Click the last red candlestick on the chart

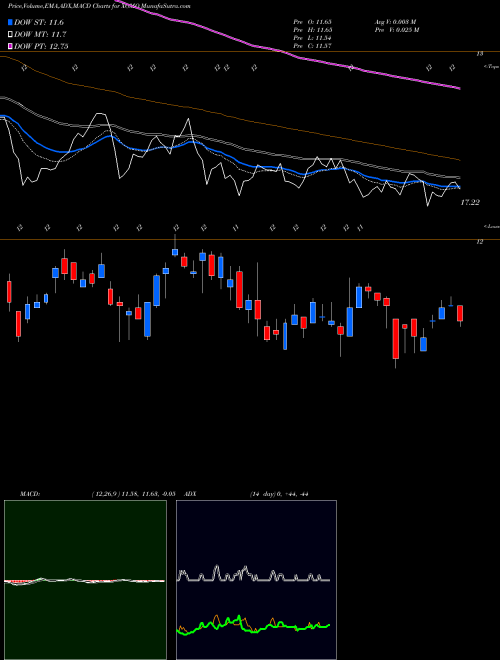tap(460, 314)
